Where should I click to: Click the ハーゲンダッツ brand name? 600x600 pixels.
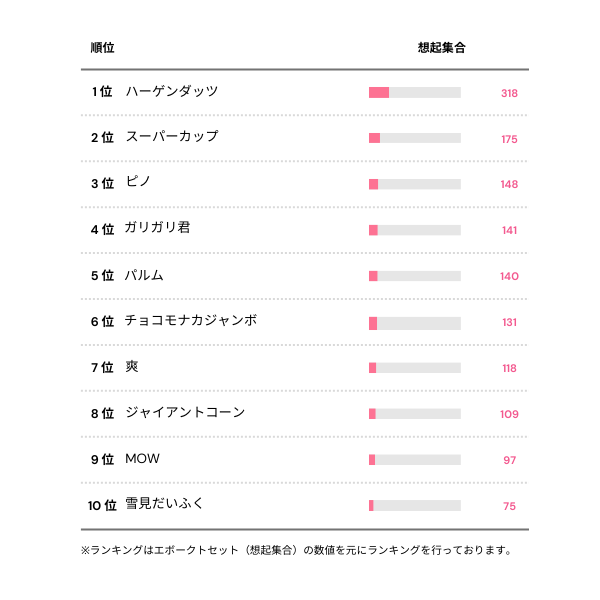(x=172, y=92)
